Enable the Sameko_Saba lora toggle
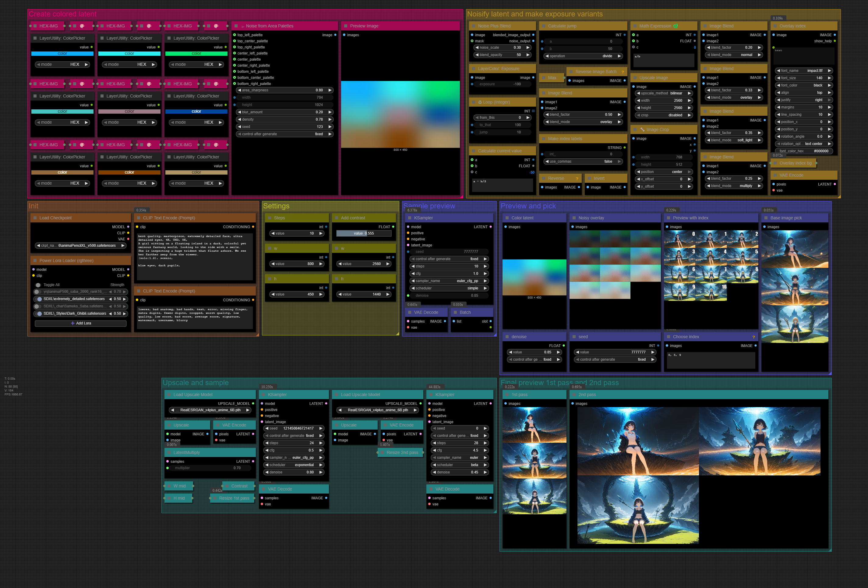Screen dimensions: 868x588 point(37,306)
